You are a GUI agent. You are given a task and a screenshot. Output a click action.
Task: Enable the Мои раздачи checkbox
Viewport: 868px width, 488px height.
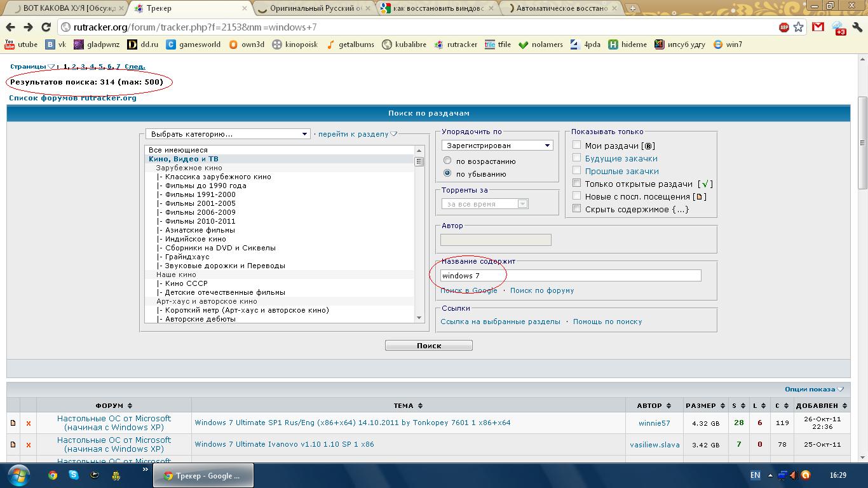point(576,146)
